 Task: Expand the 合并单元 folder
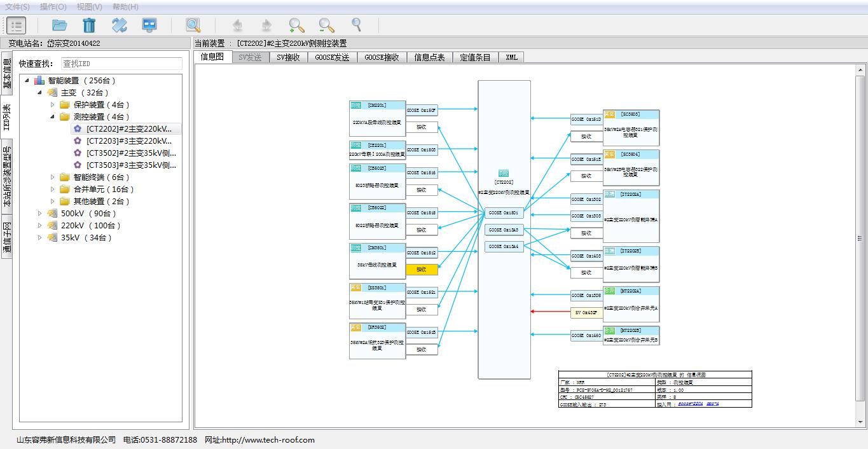click(53, 190)
